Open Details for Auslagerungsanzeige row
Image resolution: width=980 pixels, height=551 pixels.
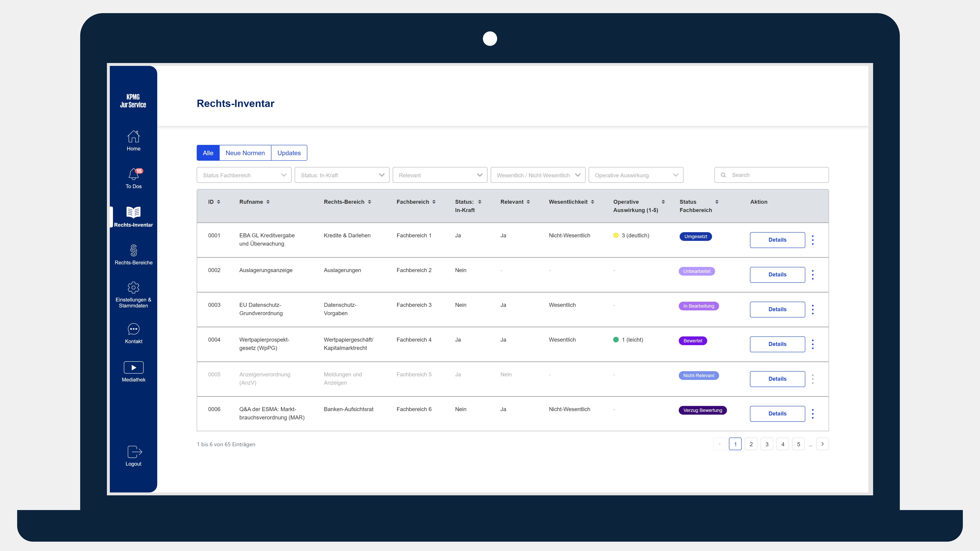[x=777, y=274]
